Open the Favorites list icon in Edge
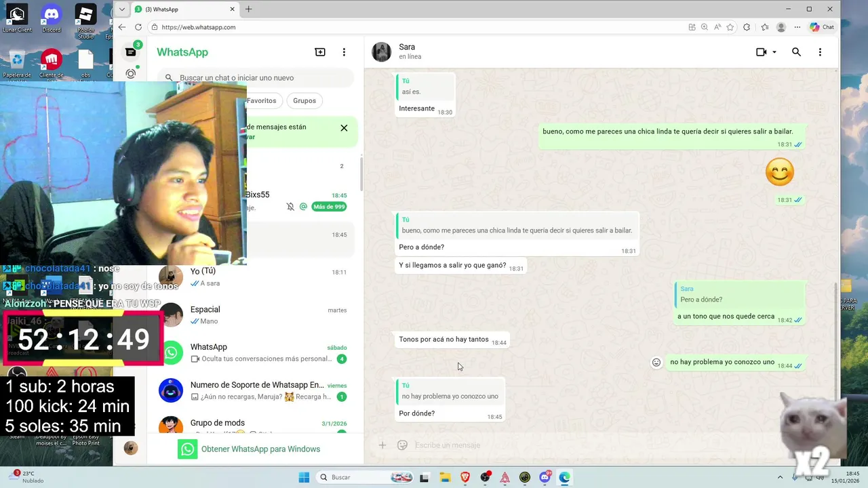 [765, 27]
